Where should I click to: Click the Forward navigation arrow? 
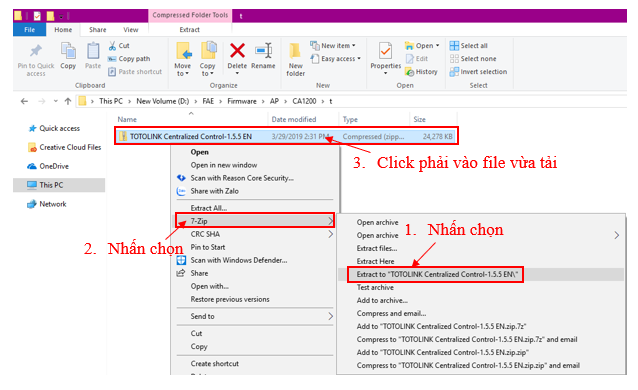click(x=41, y=101)
